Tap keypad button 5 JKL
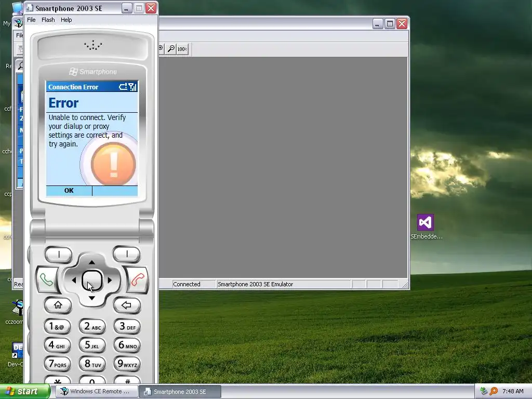Screen dimensions: 532x399 click(x=92, y=345)
